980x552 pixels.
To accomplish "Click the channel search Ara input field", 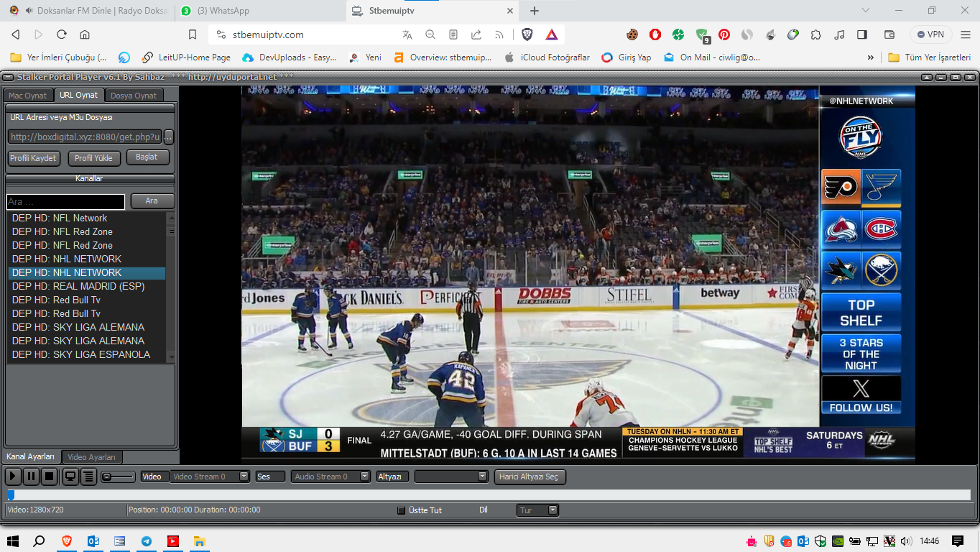I will pyautogui.click(x=65, y=201).
